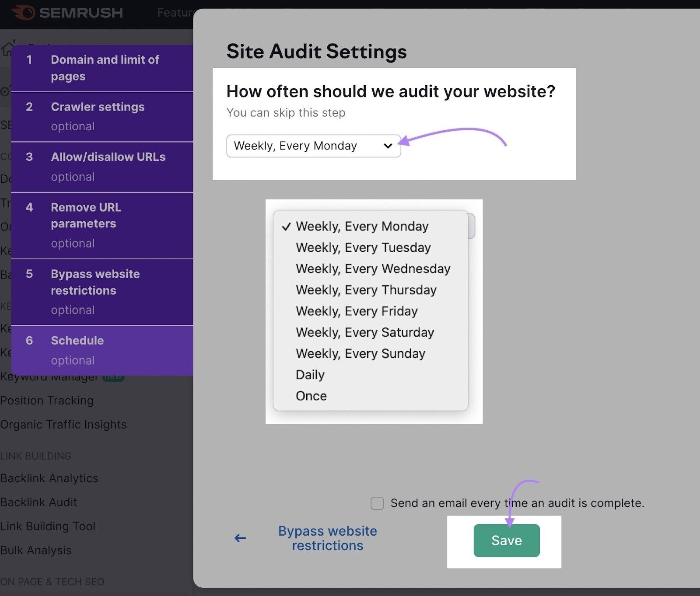This screenshot has height=596, width=700.
Task: Select Position Tracking in the sidebar
Action: pyautogui.click(x=46, y=401)
